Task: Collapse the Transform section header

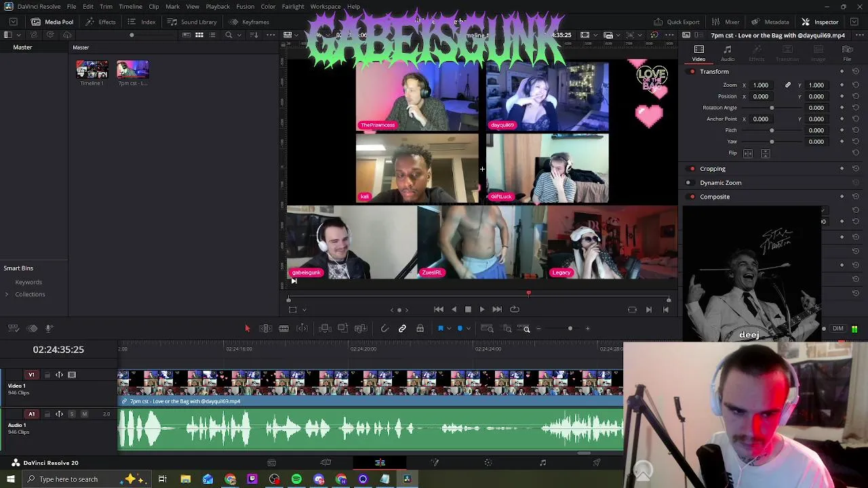Action: 714,72
